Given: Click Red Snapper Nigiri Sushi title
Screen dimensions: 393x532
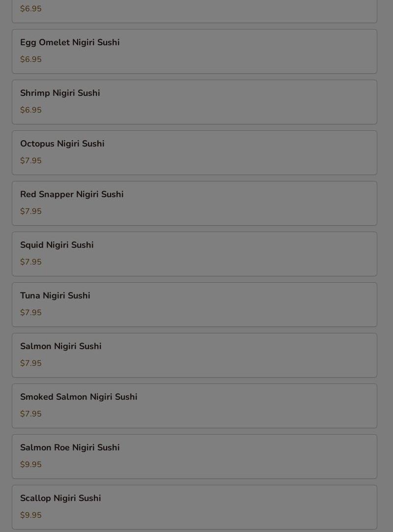Looking at the screenshot, I should click(x=72, y=194).
